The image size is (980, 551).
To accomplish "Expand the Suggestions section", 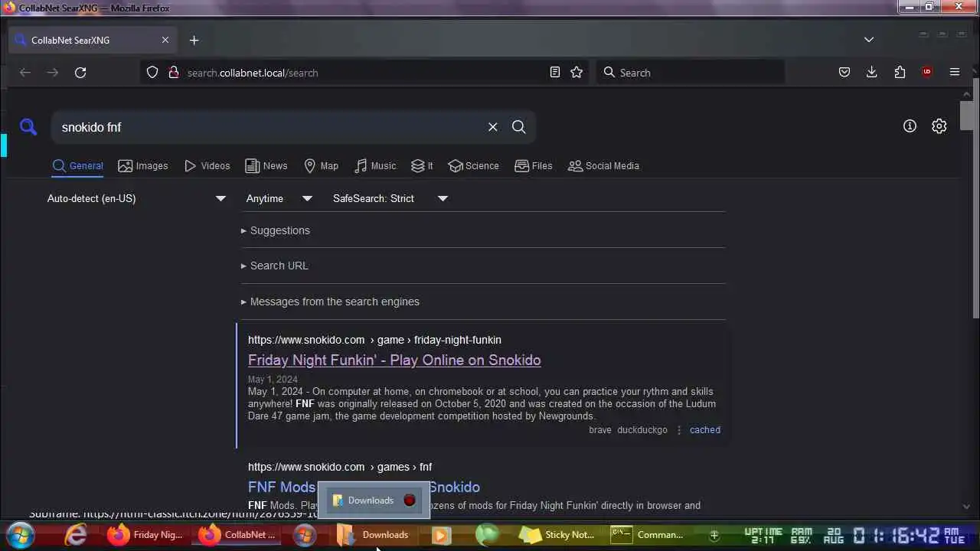I will point(276,230).
